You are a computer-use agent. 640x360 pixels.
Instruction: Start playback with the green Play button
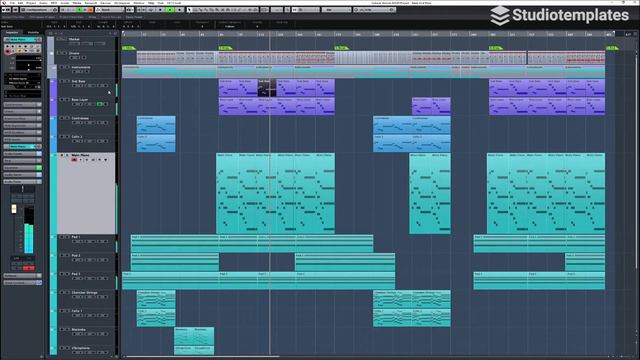coord(169,9)
